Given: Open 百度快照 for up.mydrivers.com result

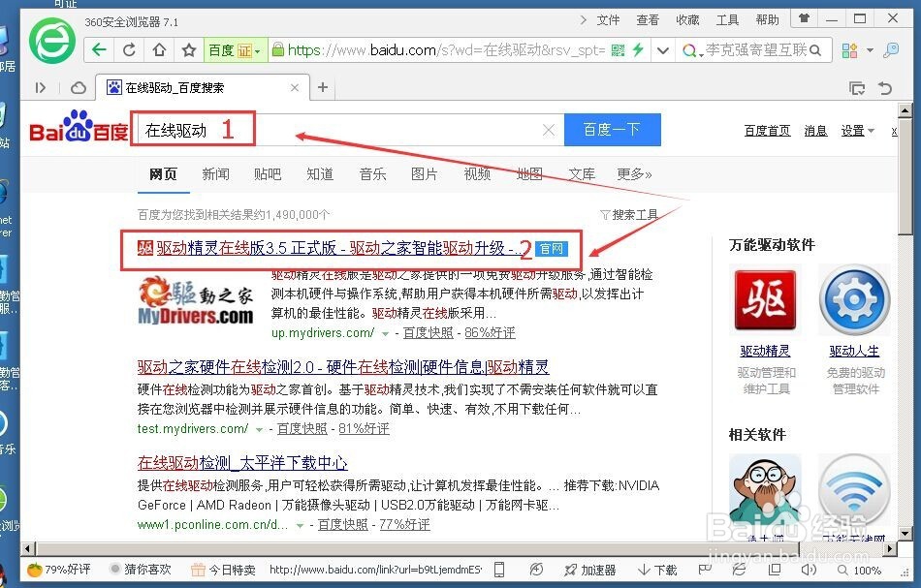Looking at the screenshot, I should point(429,333).
